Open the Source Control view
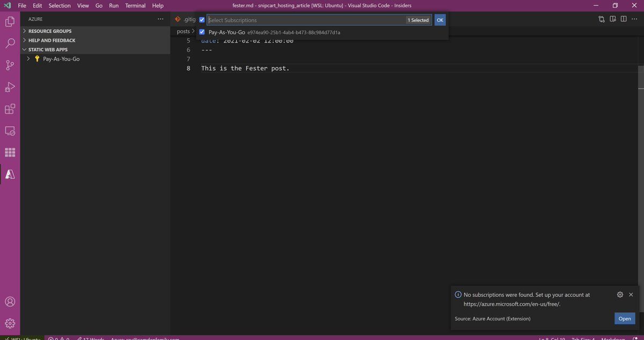Viewport: 644px width, 340px height. coord(10,66)
